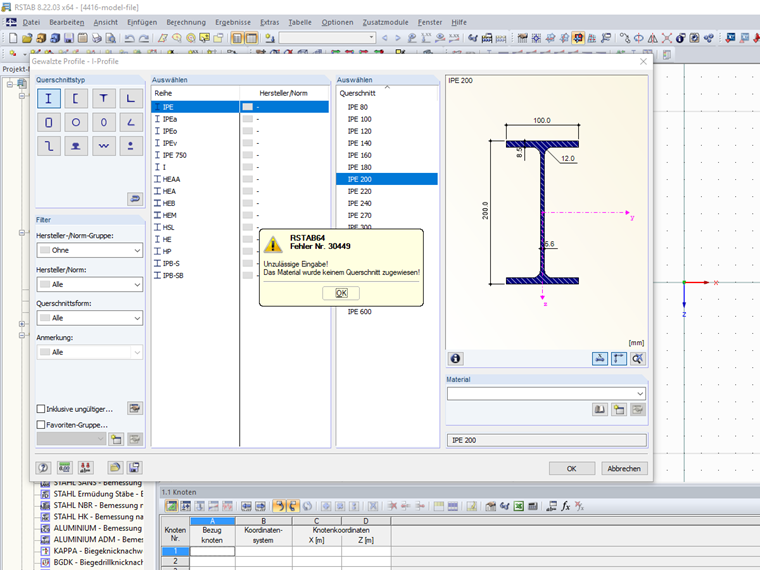Tick the Favoriten-Gruppe checkbox
This screenshot has width=760, height=570.
tap(41, 425)
